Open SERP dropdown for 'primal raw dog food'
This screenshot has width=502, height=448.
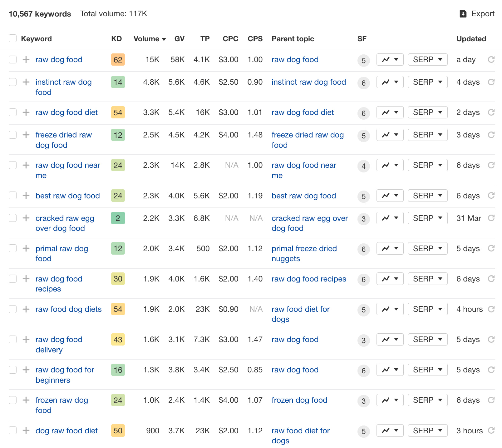coord(427,249)
